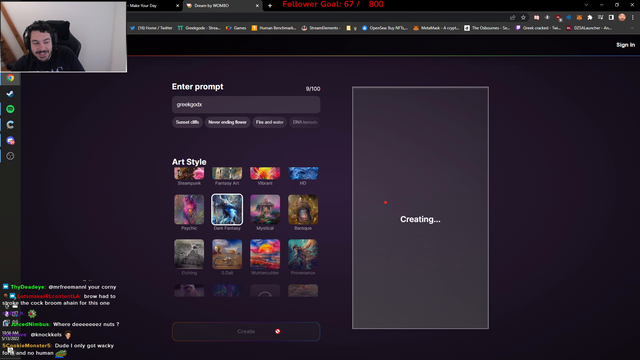Open the Chrome three-dot menu
The width and height of the screenshot is (640, 360).
[x=633, y=17]
